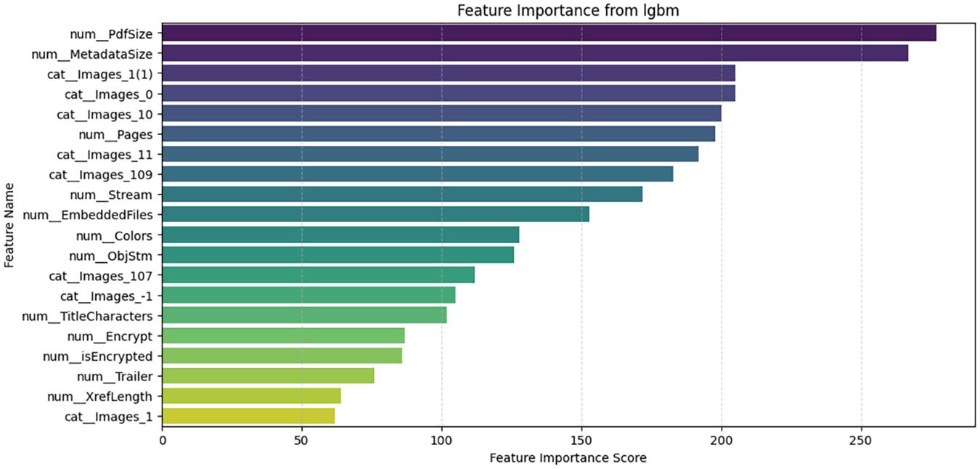
Task: Click the "Feature Importance Score" x-axis label
Action: [568, 458]
